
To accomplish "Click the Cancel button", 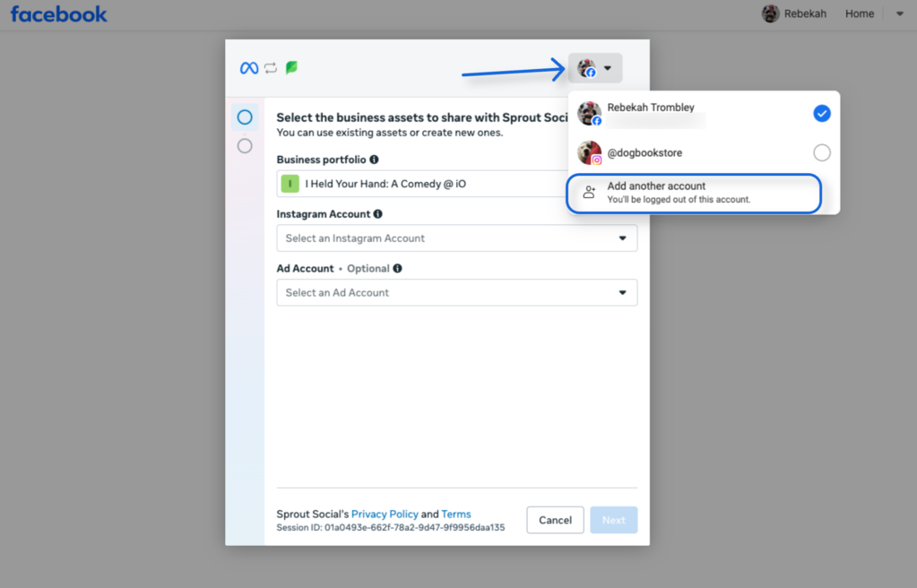I will [555, 520].
